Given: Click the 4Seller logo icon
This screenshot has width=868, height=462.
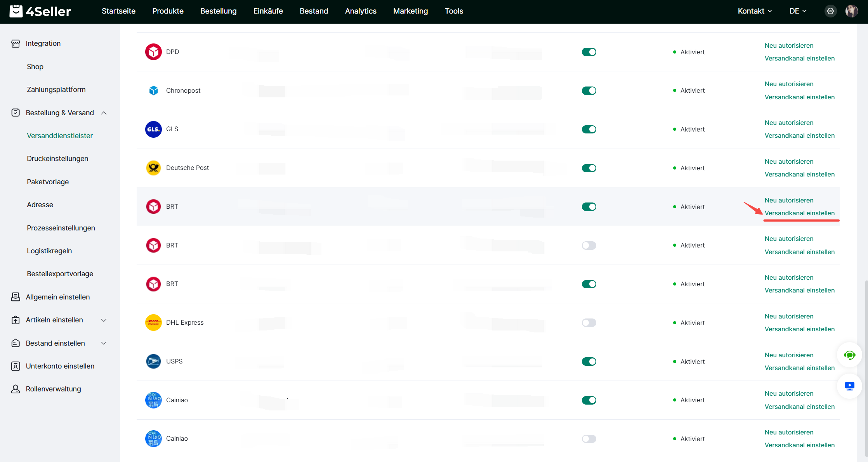Looking at the screenshot, I should pyautogui.click(x=16, y=11).
